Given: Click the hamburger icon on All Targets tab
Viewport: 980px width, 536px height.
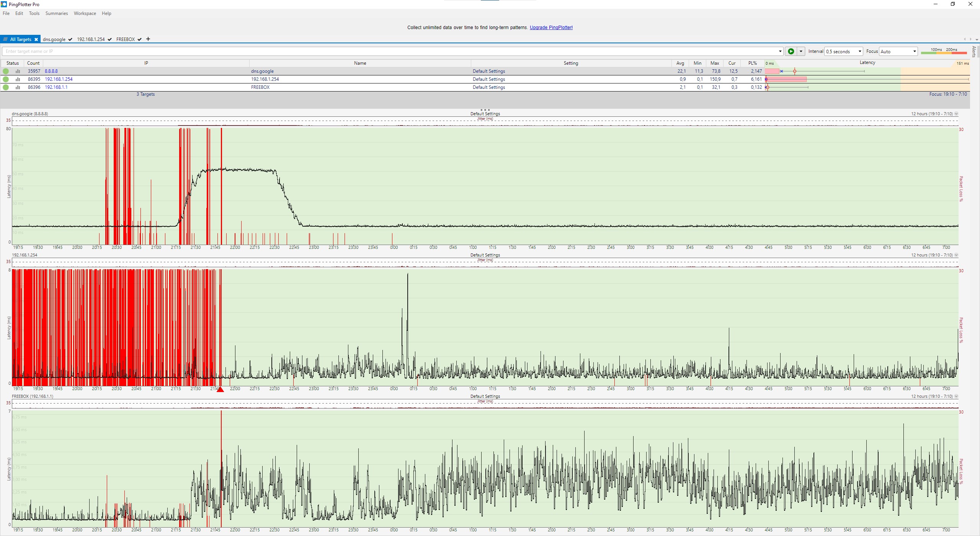Looking at the screenshot, I should coord(5,39).
